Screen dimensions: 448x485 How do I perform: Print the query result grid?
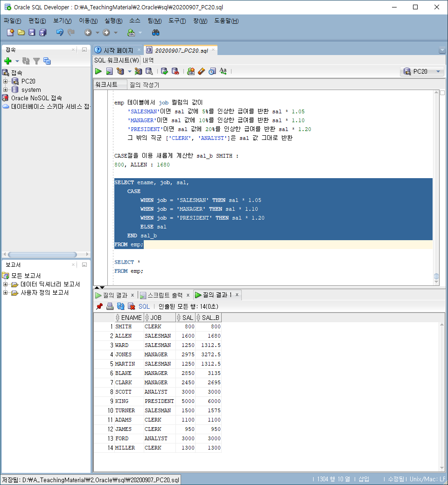[110, 306]
